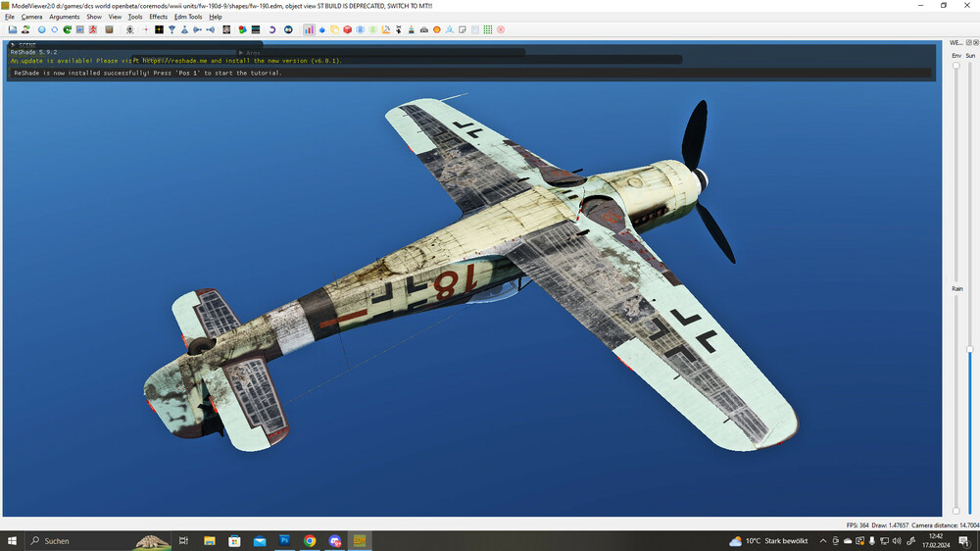Open the Arguments menu
Viewport: 980px width, 551px height.
pyautogui.click(x=65, y=17)
